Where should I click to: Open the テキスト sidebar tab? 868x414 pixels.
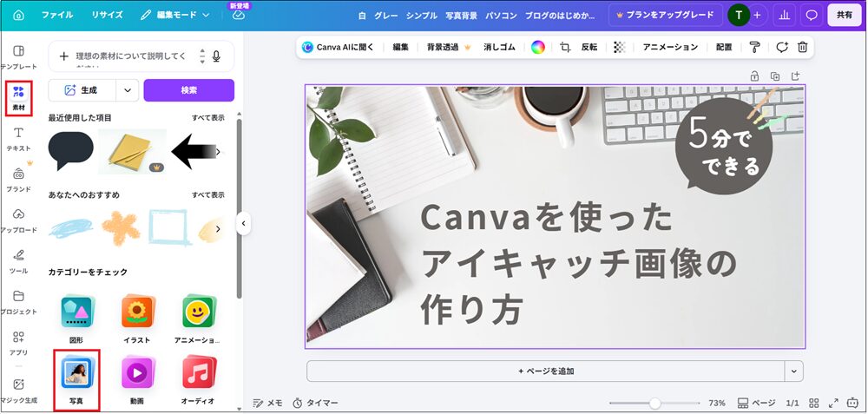click(x=18, y=139)
